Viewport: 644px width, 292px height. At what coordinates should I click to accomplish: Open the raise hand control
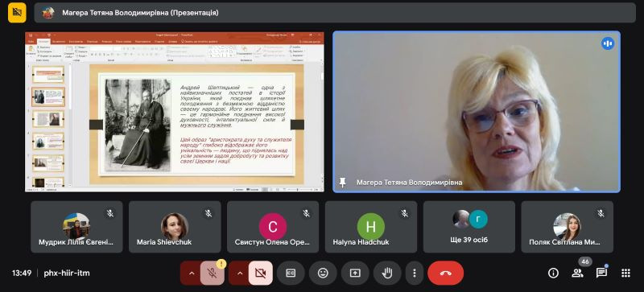pyautogui.click(x=387, y=273)
